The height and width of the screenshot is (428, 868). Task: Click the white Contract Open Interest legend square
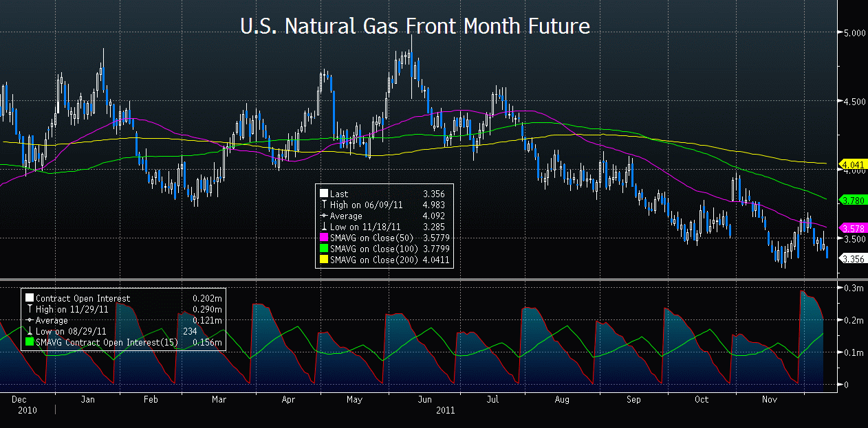point(29,299)
